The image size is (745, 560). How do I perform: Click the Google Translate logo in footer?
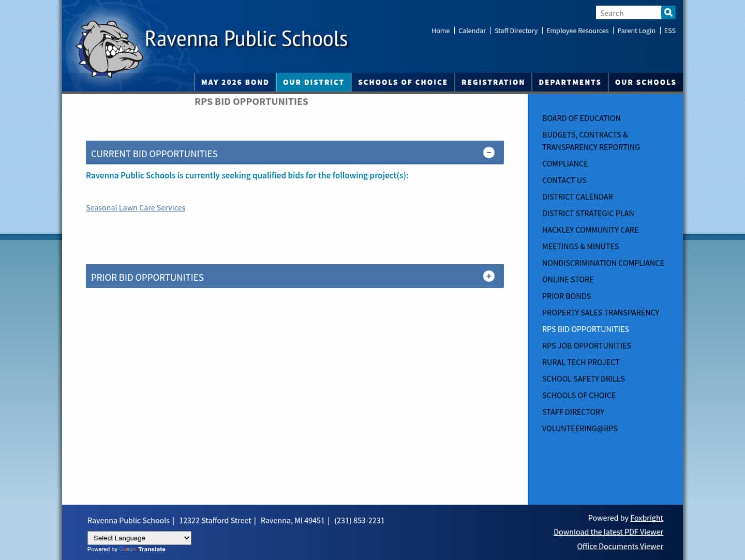click(x=128, y=549)
